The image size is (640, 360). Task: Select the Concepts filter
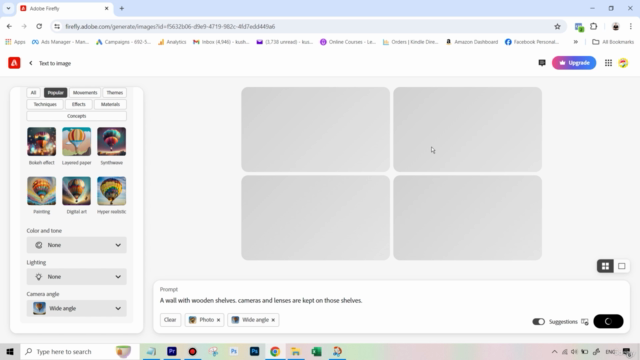tap(77, 116)
